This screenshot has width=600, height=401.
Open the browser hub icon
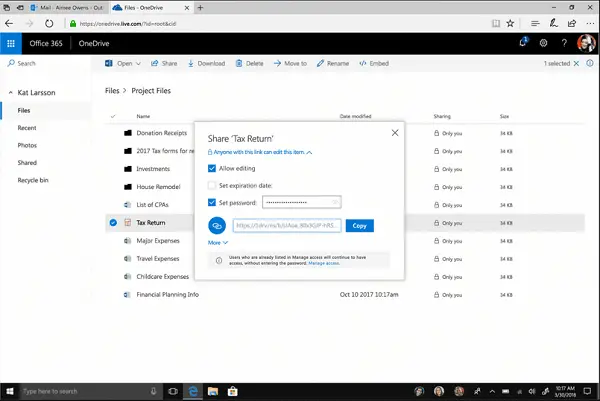[x=535, y=24]
